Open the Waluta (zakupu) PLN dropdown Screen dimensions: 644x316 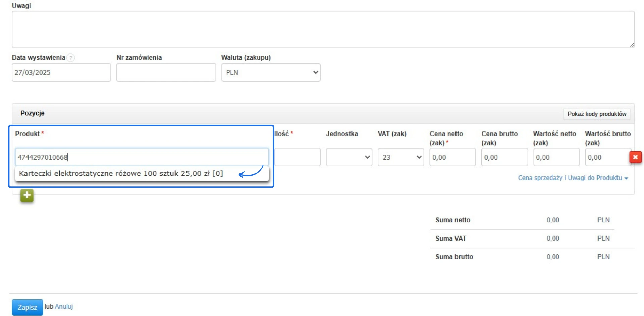pyautogui.click(x=271, y=72)
